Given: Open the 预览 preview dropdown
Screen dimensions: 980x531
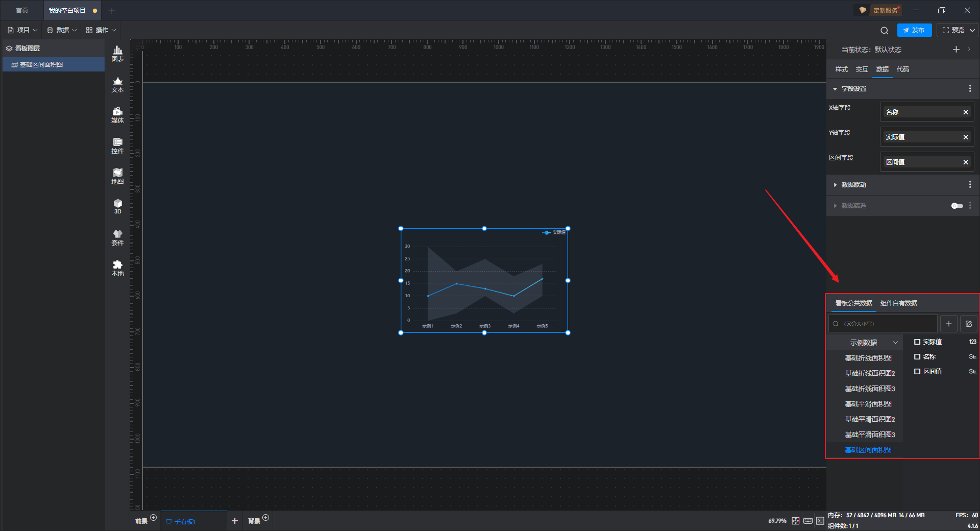Looking at the screenshot, I should 972,30.
